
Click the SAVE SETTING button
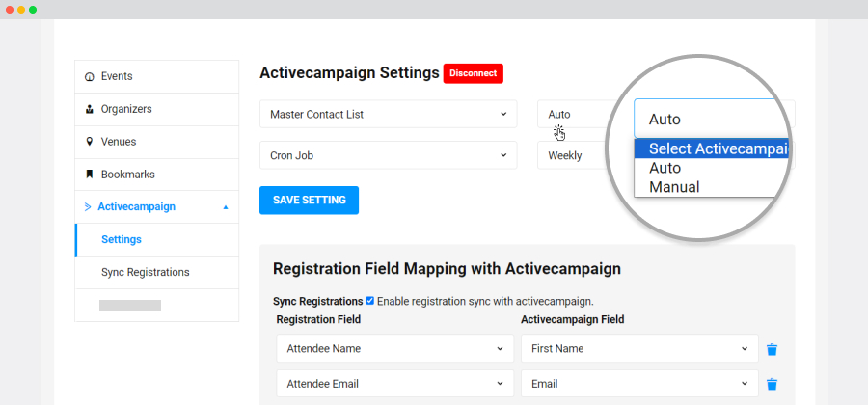click(x=309, y=201)
